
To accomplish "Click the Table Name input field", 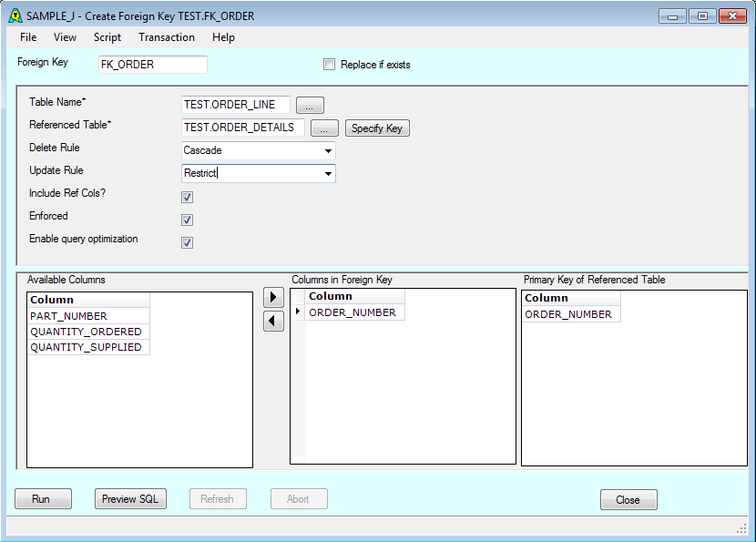I will click(x=236, y=105).
